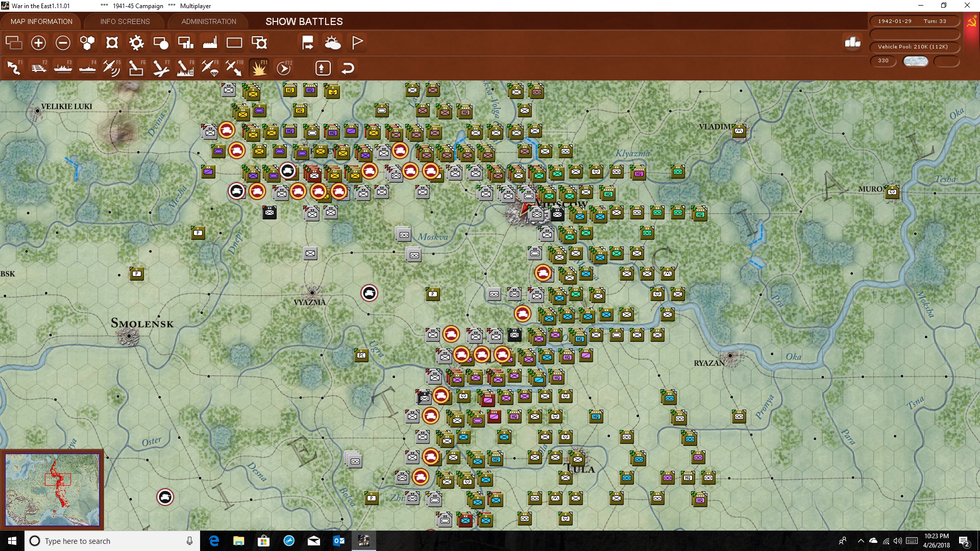Click the battle marker east of Vyazma
The image size is (980, 551).
point(369,293)
